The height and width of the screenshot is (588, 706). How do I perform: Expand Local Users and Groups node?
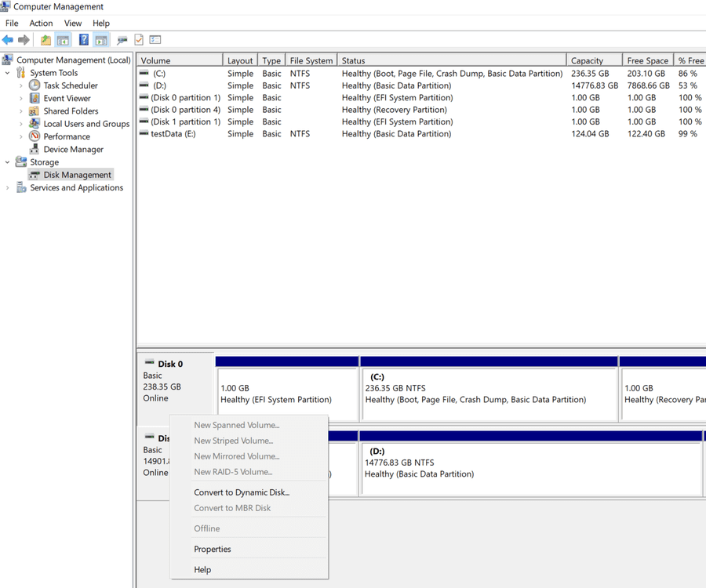pos(20,124)
